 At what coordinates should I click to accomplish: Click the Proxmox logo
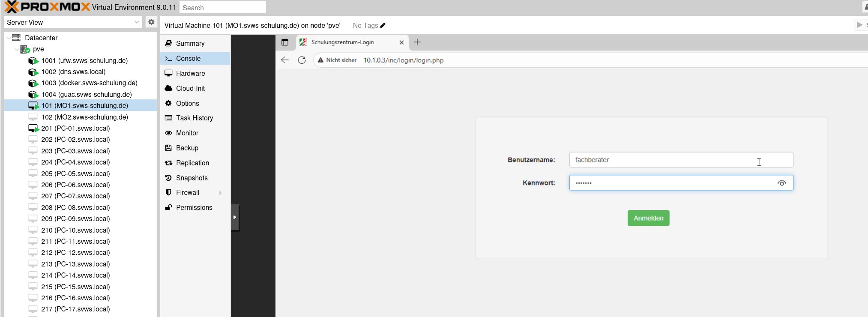coord(47,7)
